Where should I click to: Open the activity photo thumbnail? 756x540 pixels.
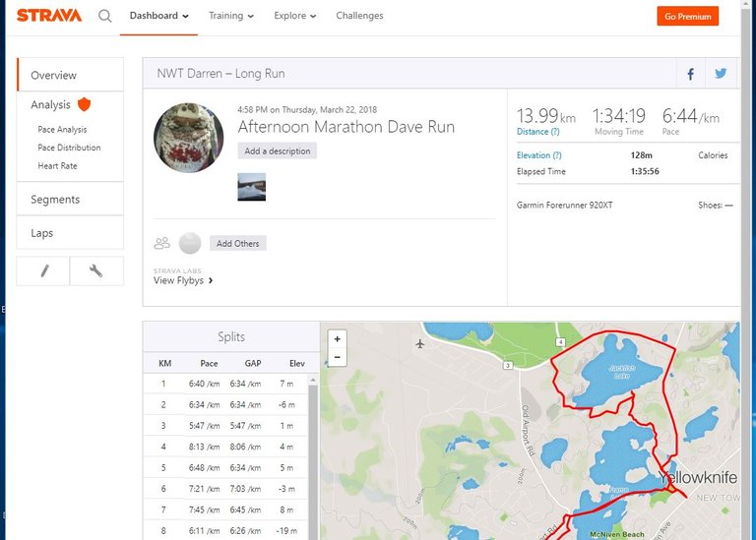(x=252, y=187)
